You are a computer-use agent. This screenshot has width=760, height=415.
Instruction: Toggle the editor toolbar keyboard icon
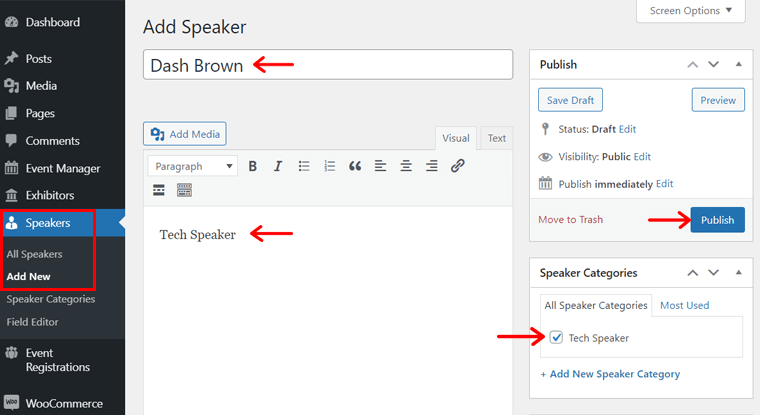tap(184, 190)
